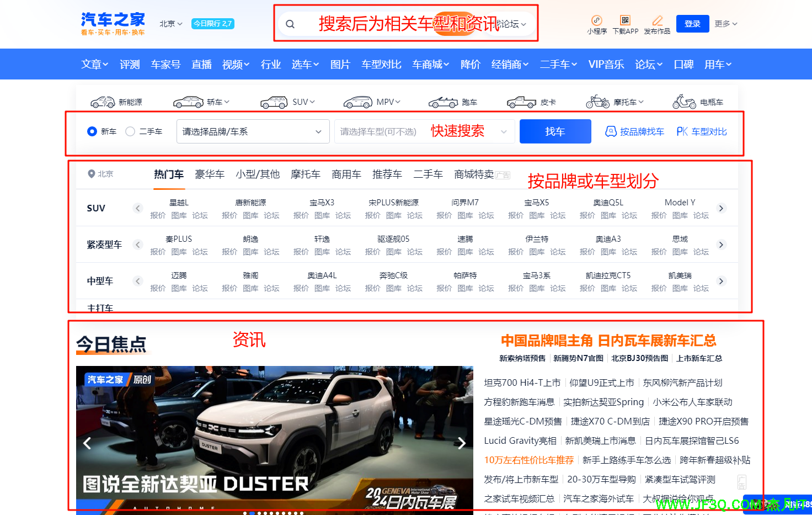Viewport: 812px width, 515px height.
Task: Open the 坦克700 Hi4-T上市 news link
Action: tap(522, 383)
